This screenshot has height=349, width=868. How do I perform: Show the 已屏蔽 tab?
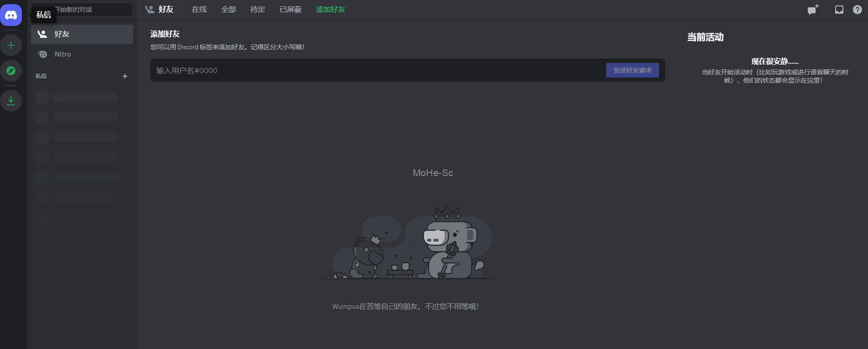click(291, 10)
